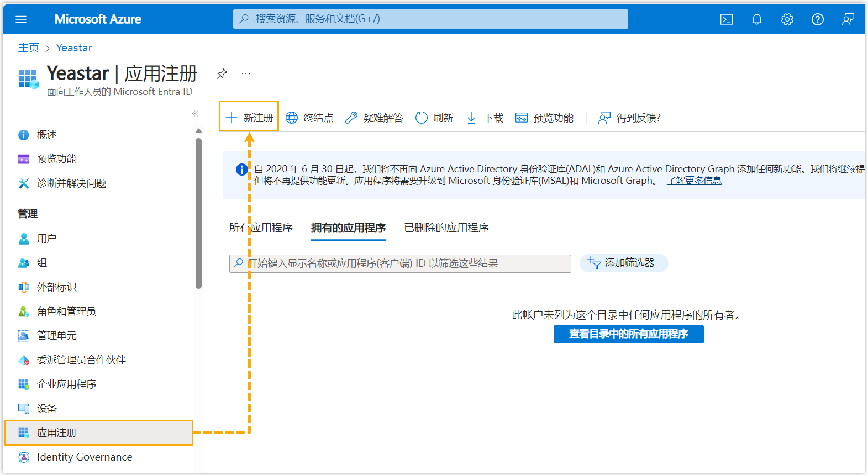Open the feedback icon in top bar
Image resolution: width=868 pixels, height=476 pixels.
[x=848, y=19]
